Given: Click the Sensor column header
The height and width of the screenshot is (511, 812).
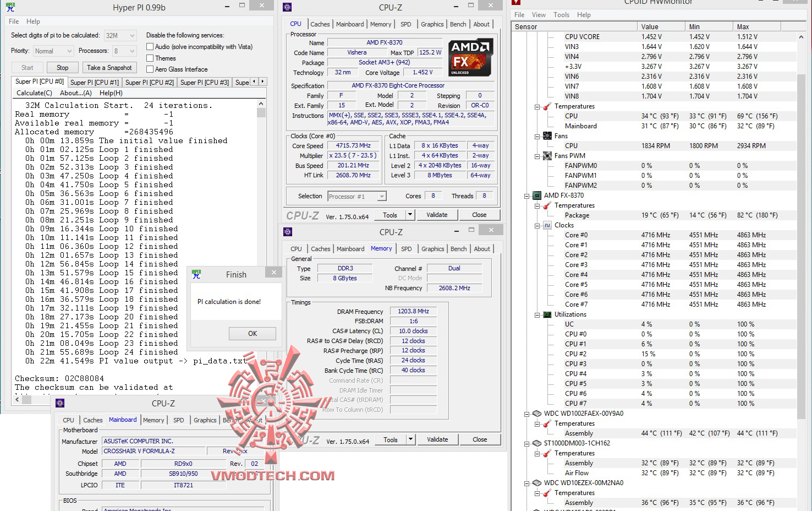Looking at the screenshot, I should (574, 26).
